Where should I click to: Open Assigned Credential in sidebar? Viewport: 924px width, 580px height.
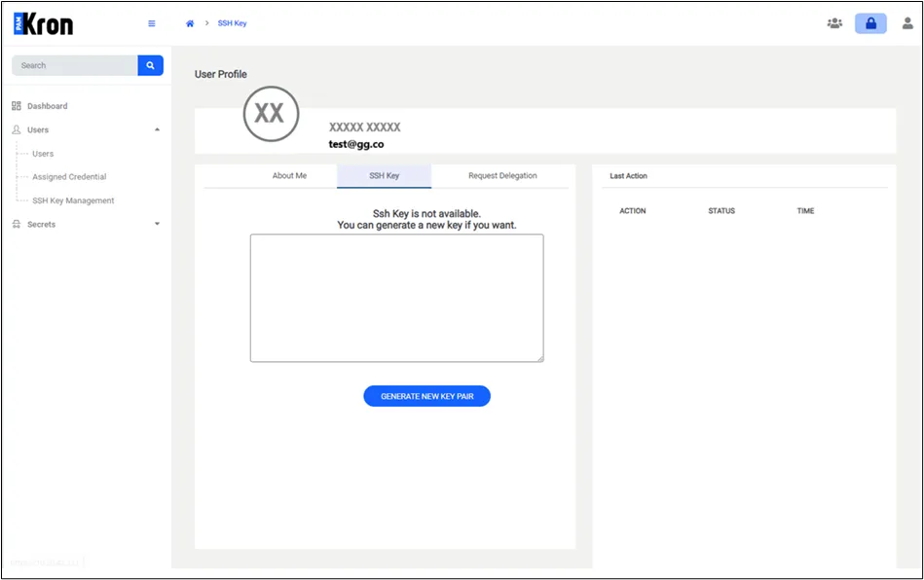[x=69, y=177]
